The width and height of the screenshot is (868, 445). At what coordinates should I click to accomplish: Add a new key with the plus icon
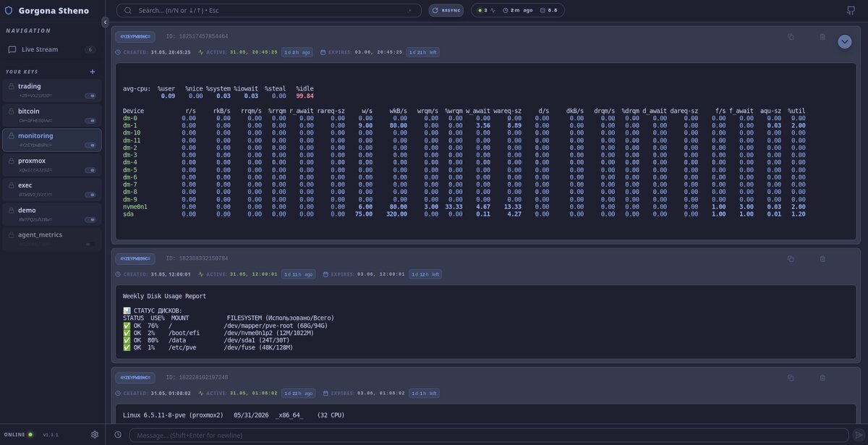(92, 72)
